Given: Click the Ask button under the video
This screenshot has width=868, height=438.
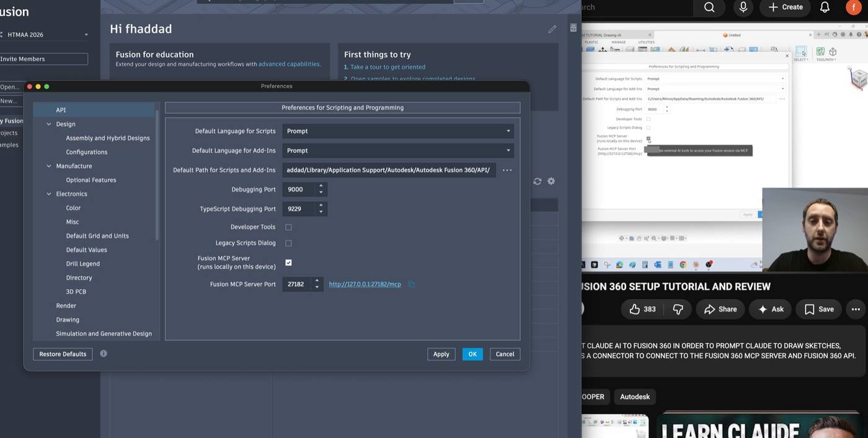Looking at the screenshot, I should point(771,309).
